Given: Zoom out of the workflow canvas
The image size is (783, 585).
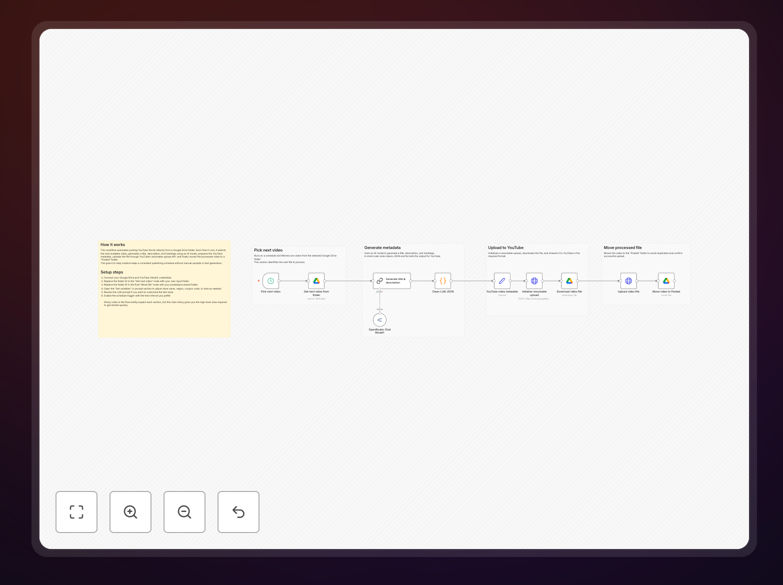Looking at the screenshot, I should (x=184, y=512).
